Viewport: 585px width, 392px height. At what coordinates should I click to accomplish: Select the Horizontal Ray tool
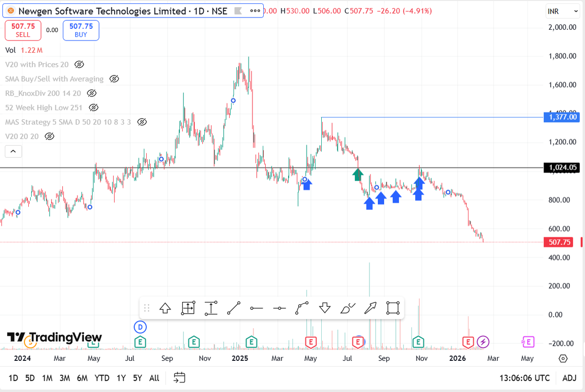tap(257, 308)
